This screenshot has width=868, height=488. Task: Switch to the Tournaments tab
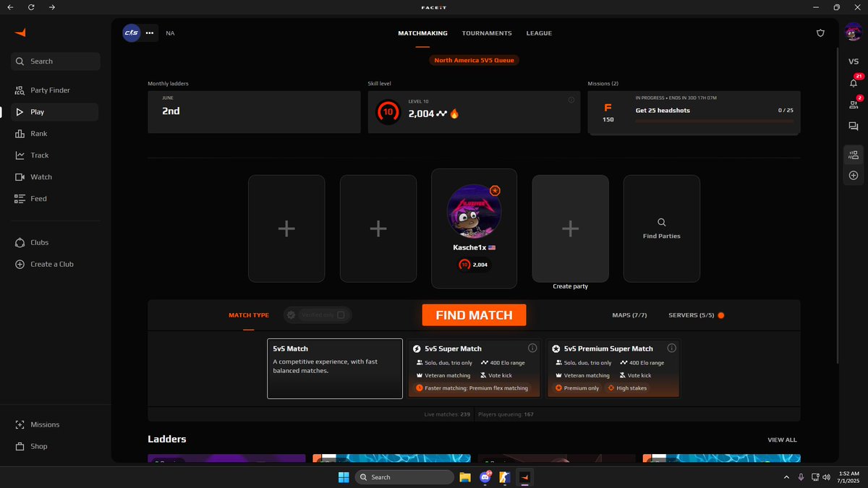(x=487, y=33)
